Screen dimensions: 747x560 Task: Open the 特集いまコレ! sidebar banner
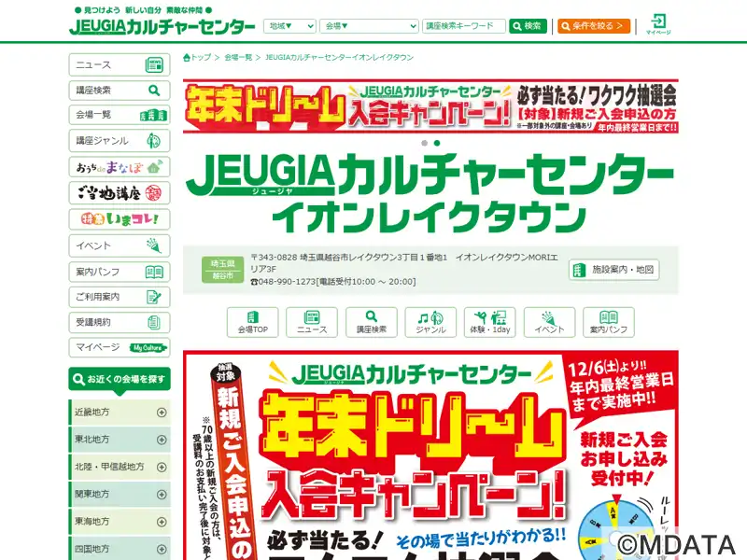point(120,219)
